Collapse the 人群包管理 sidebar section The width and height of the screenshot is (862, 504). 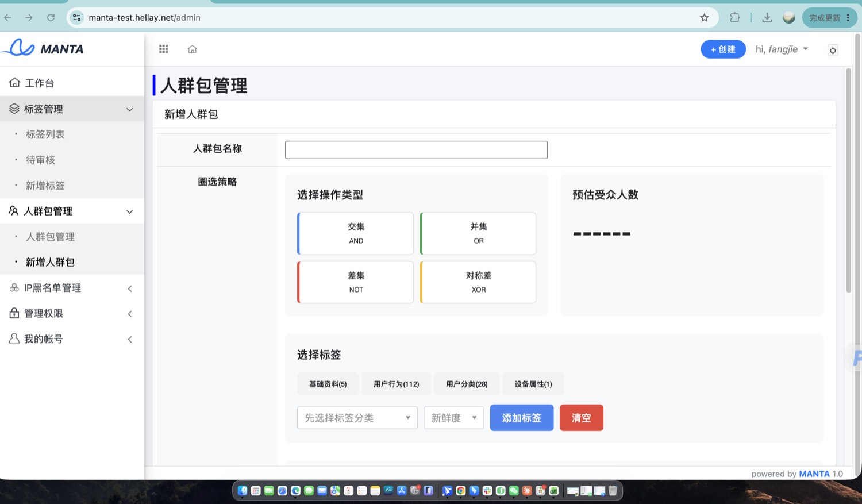[x=72, y=211]
